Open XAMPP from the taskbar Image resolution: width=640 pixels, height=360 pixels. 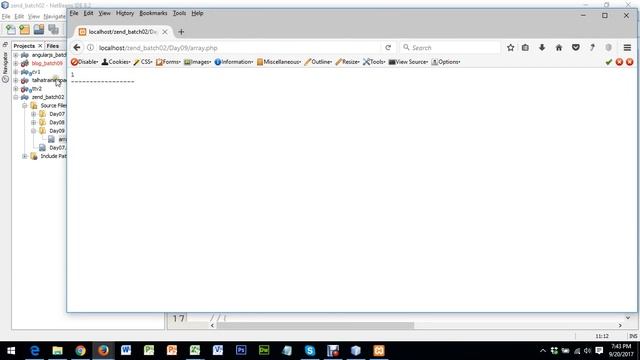379,351
